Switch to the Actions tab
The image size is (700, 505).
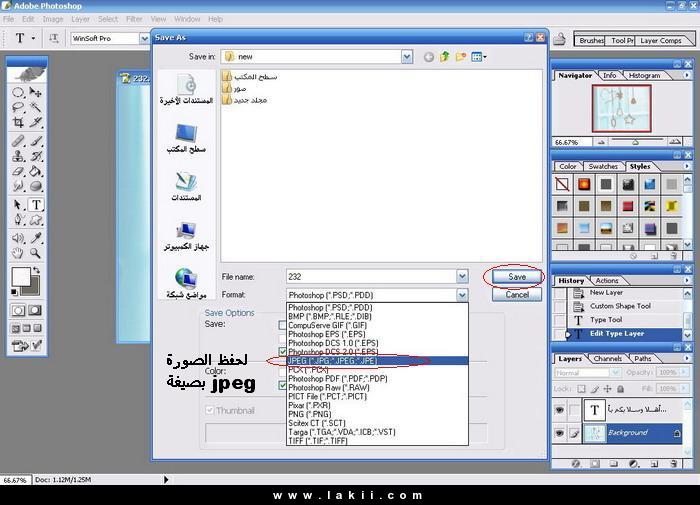[607, 280]
